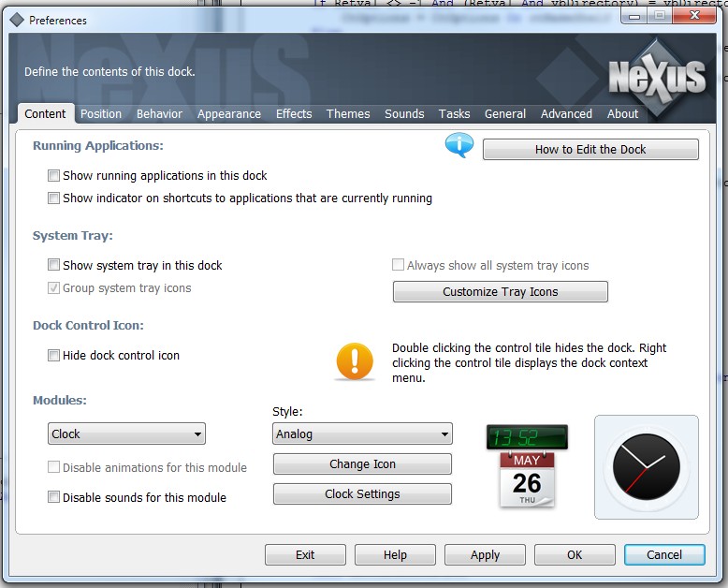Toggle Always show all system tray icons

pyautogui.click(x=398, y=265)
